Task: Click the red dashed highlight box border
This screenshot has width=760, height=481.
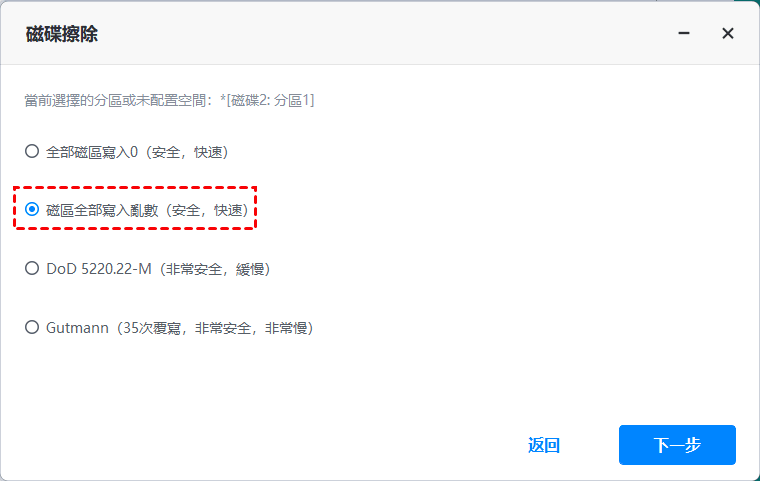Action: click(135, 188)
